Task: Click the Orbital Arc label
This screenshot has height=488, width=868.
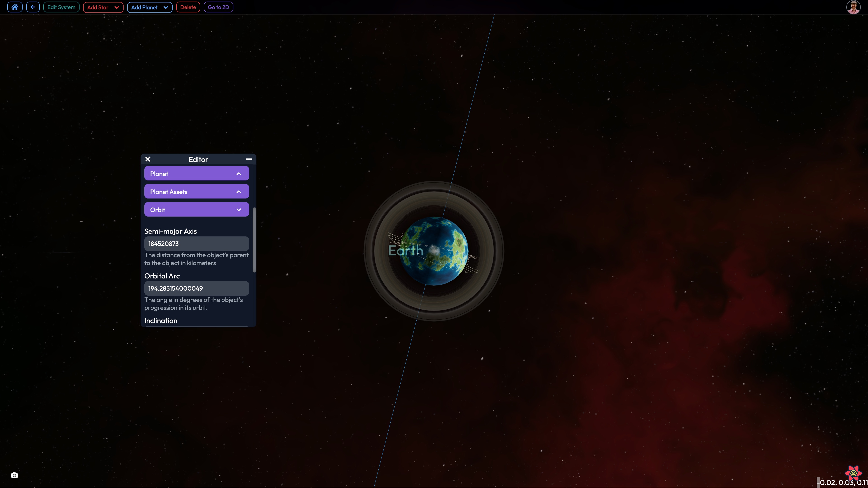Action: (162, 276)
